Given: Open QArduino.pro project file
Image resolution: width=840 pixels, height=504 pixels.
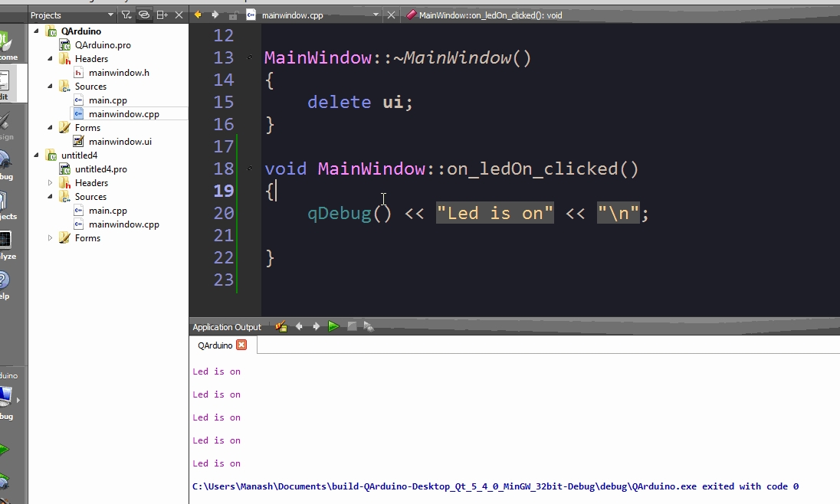Looking at the screenshot, I should click(x=103, y=45).
